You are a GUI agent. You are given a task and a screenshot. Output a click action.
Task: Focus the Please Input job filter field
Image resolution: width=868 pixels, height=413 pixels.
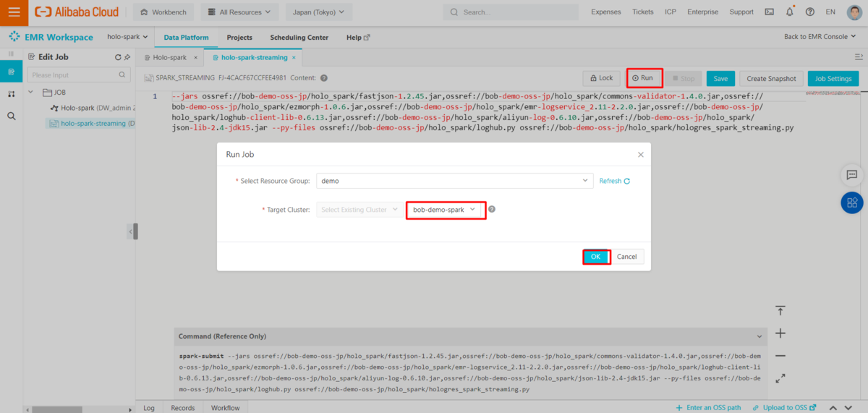pyautogui.click(x=78, y=74)
